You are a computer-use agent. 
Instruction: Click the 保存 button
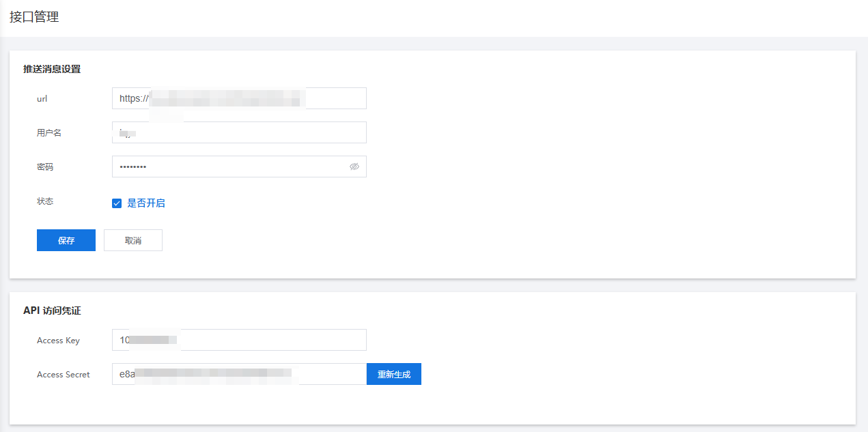[66, 240]
